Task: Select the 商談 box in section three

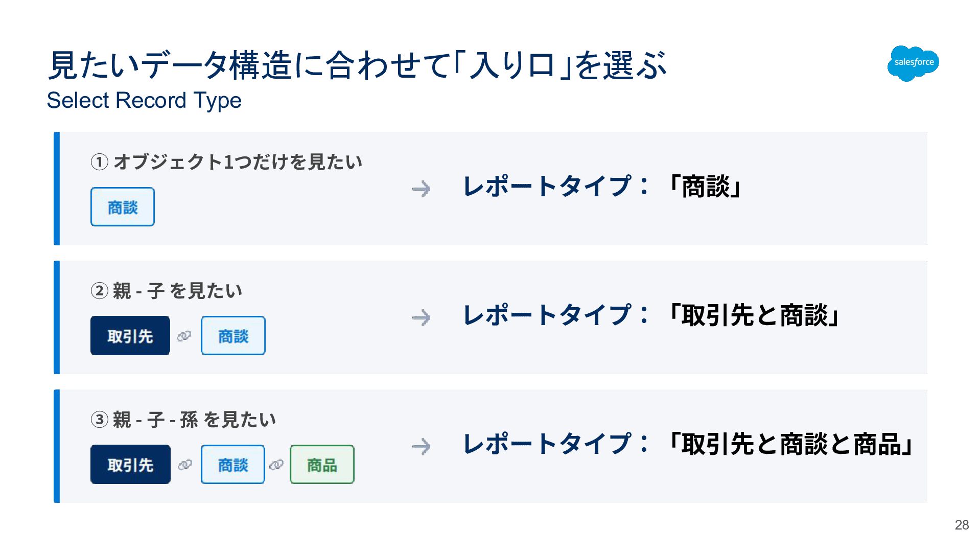Action: 233,465
